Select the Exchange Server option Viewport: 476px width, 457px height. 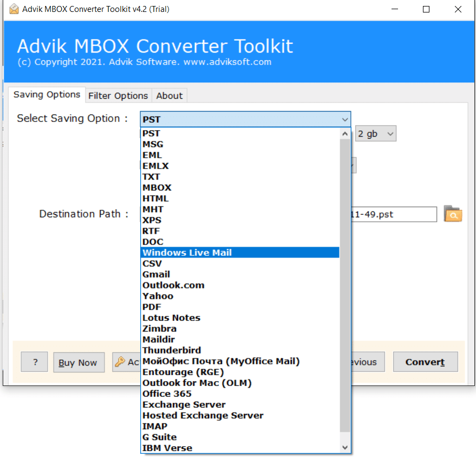coord(240,404)
